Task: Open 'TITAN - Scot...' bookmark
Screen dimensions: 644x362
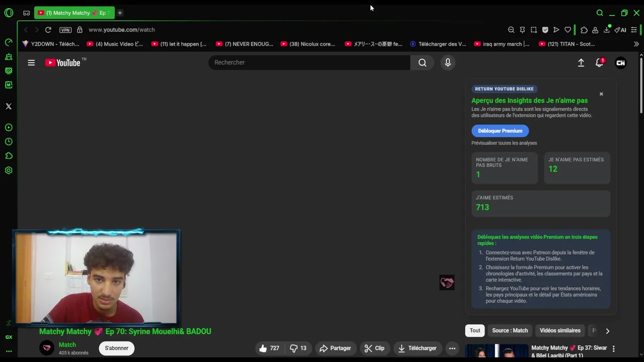Action: pos(567,44)
